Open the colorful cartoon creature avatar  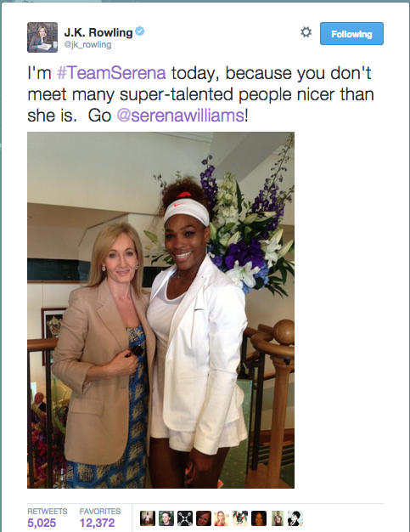(x=240, y=518)
